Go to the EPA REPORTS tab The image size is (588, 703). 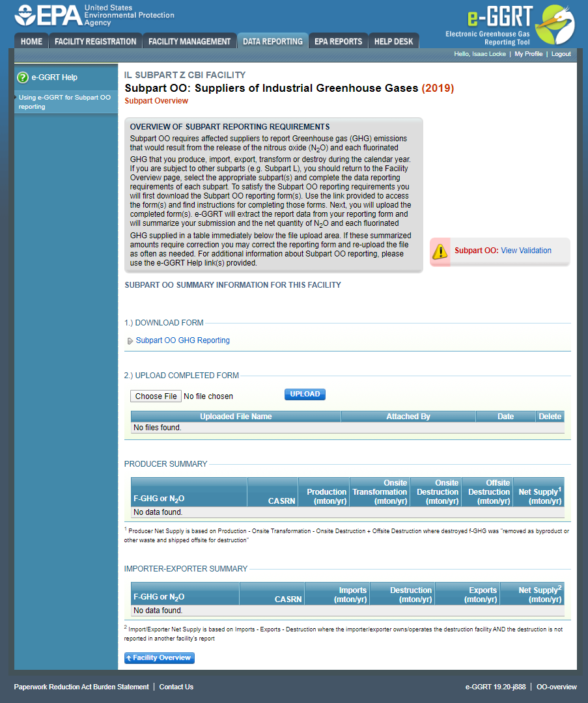pyautogui.click(x=338, y=41)
